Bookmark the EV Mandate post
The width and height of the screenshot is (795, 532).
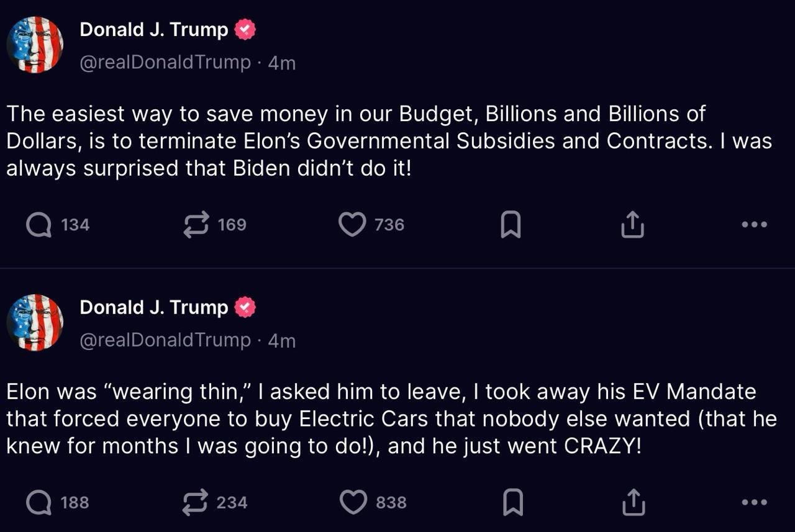pos(512,502)
